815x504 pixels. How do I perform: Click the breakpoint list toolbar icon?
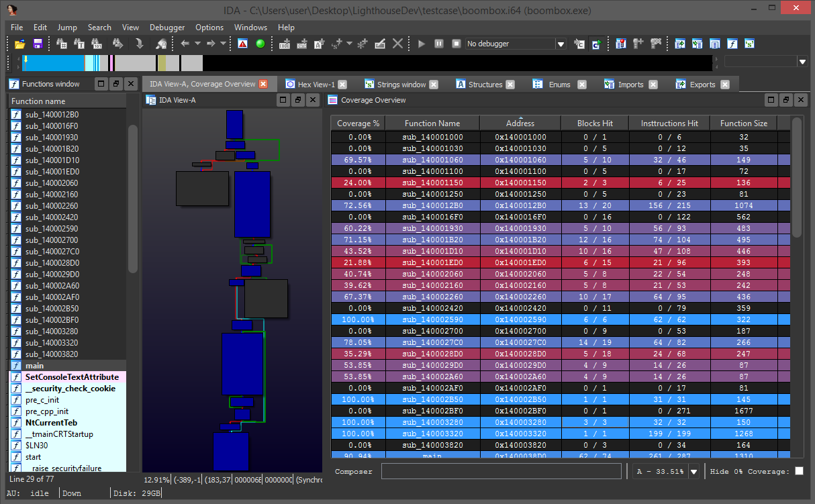621,44
